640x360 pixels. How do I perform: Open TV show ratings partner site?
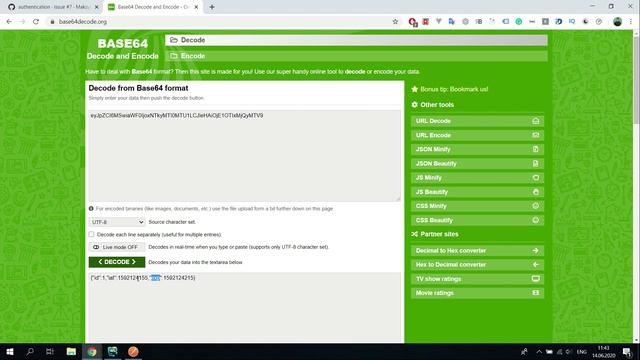coord(477,279)
